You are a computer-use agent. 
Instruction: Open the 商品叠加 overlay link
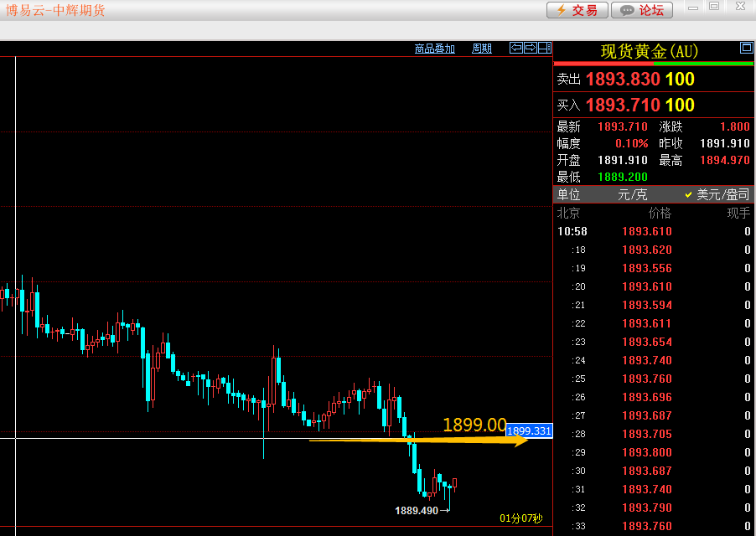(435, 49)
